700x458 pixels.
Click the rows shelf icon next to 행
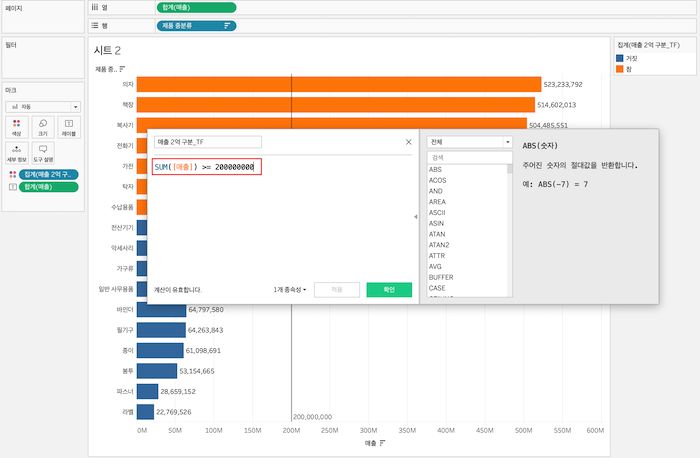tap(95, 25)
